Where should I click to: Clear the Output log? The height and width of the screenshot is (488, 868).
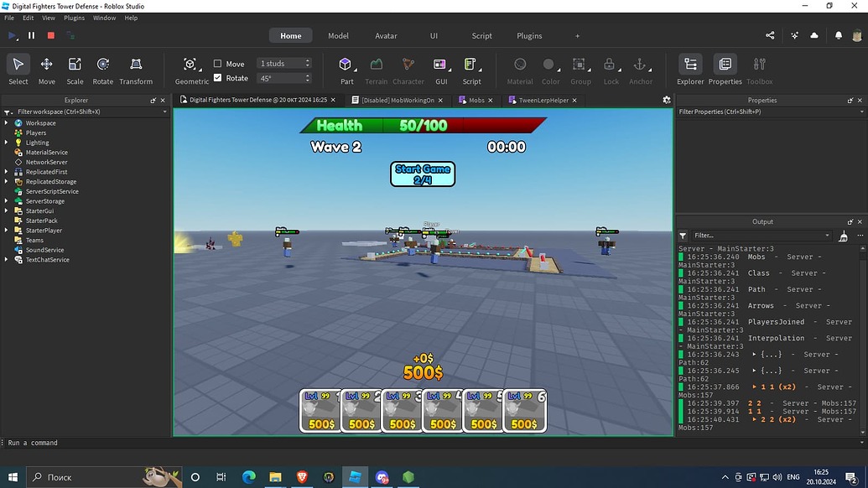(x=843, y=236)
